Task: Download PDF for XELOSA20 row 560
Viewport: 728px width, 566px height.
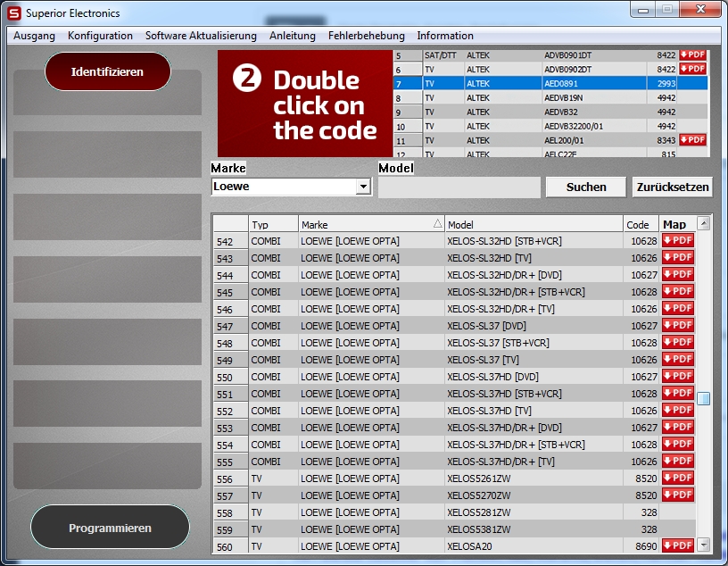Action: pyautogui.click(x=678, y=546)
